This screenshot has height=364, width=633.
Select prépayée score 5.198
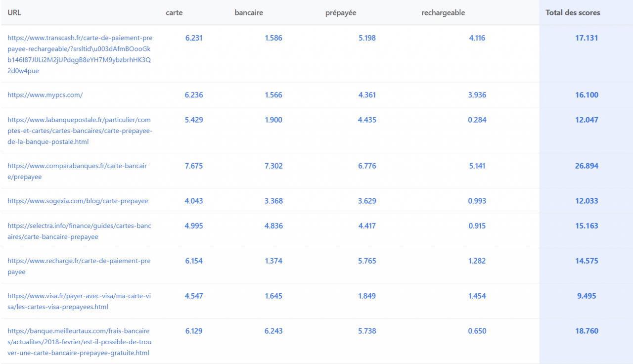pos(367,38)
